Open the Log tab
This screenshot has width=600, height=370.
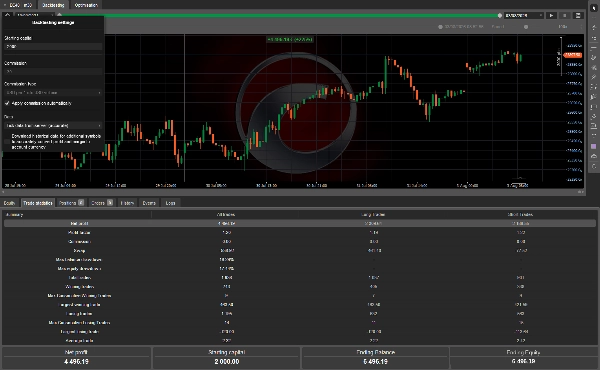tap(170, 203)
